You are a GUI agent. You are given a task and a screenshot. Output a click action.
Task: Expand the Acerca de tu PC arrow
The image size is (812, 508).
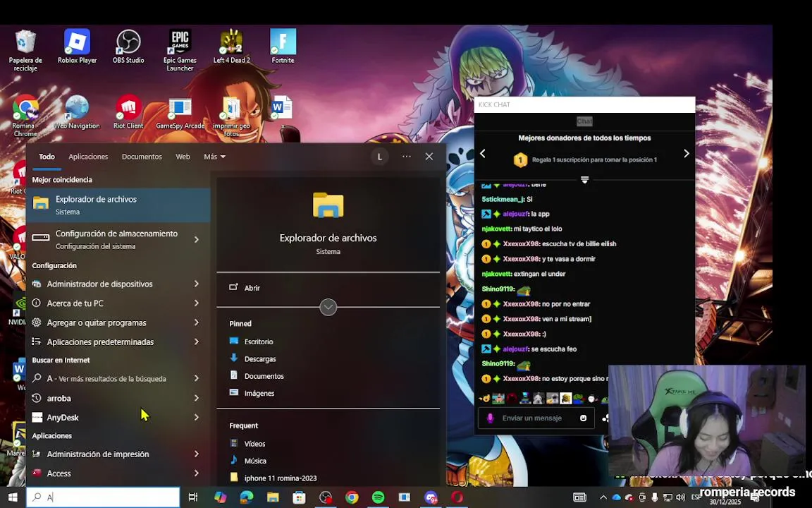pos(197,303)
